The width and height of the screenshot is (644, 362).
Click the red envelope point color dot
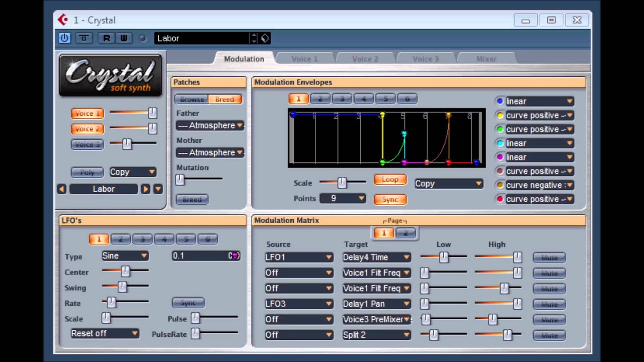(500, 199)
